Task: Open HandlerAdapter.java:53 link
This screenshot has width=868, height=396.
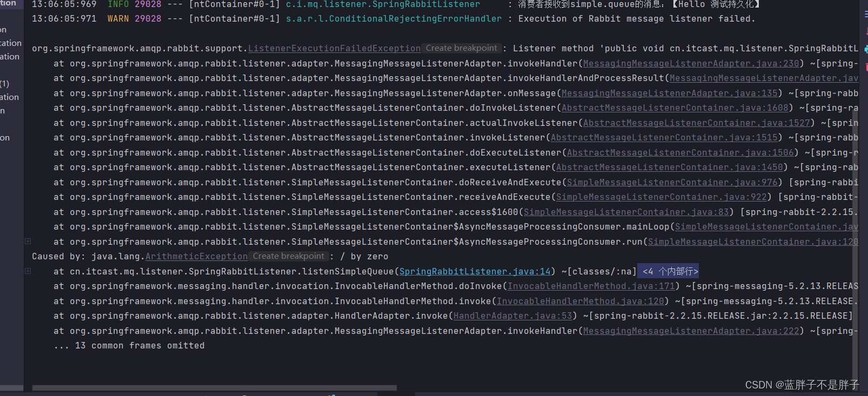Action: 512,316
